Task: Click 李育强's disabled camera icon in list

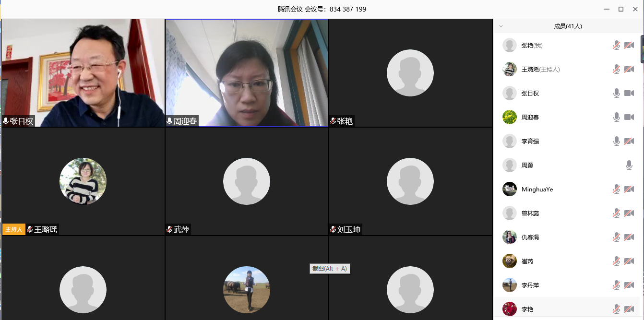Action: [x=629, y=142]
